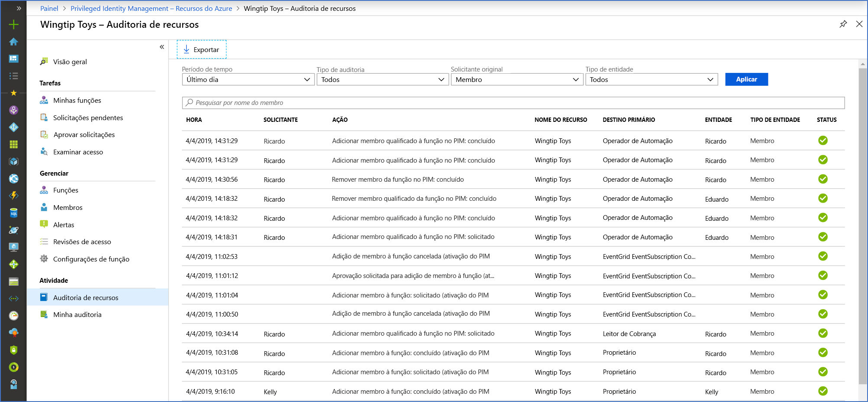This screenshot has width=868, height=402.
Task: Open the All resources green grid icon
Action: coord(14,144)
